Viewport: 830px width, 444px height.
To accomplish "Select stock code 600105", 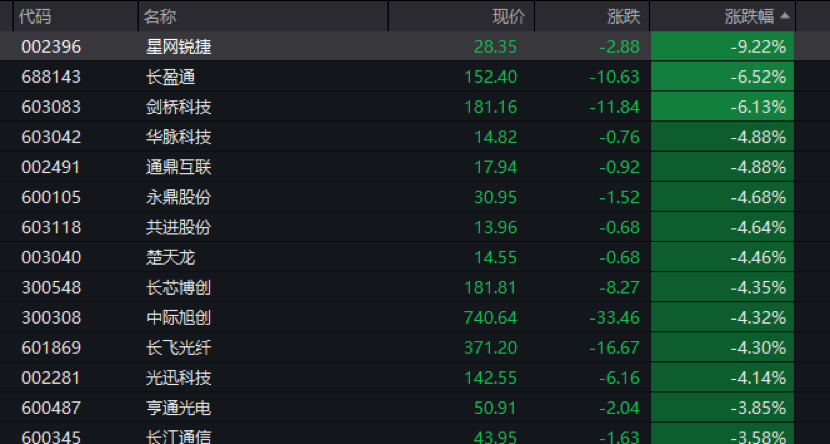I will pos(51,197).
